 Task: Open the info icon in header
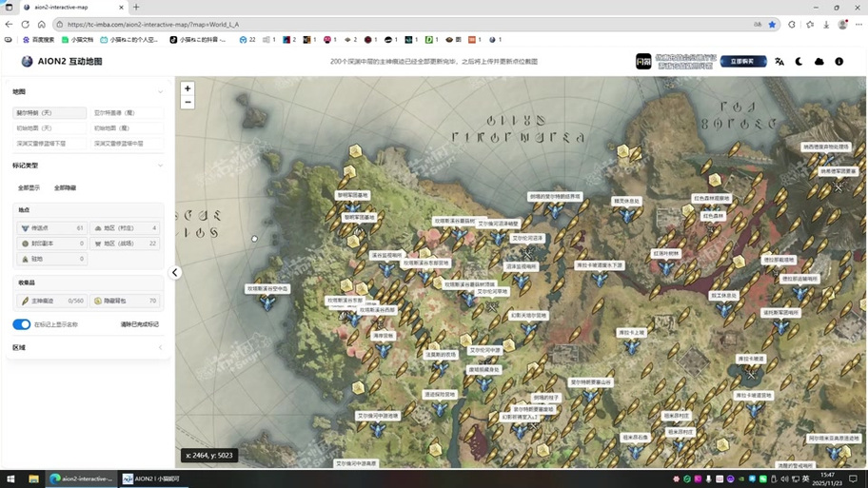pos(839,62)
